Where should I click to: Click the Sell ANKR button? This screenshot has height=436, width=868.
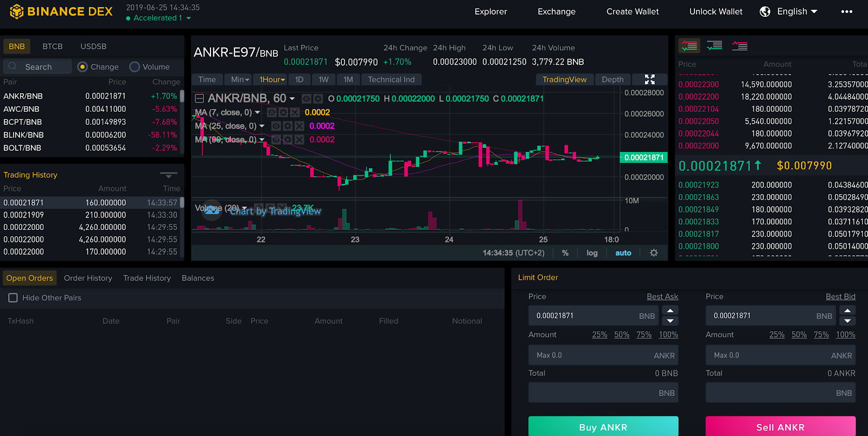780,427
